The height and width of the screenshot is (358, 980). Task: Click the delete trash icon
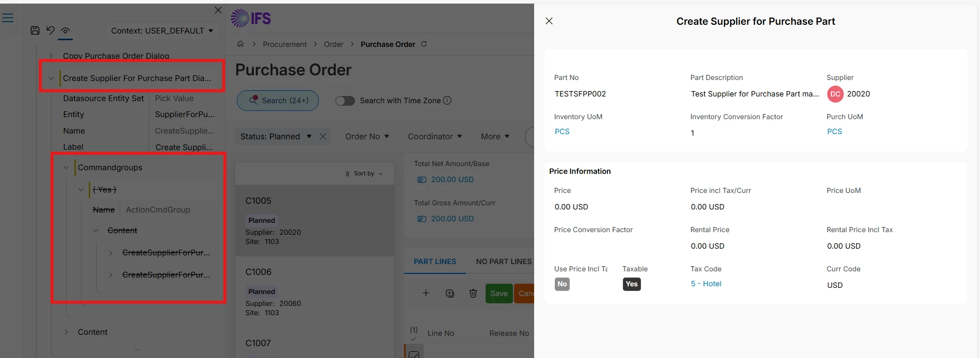click(473, 293)
